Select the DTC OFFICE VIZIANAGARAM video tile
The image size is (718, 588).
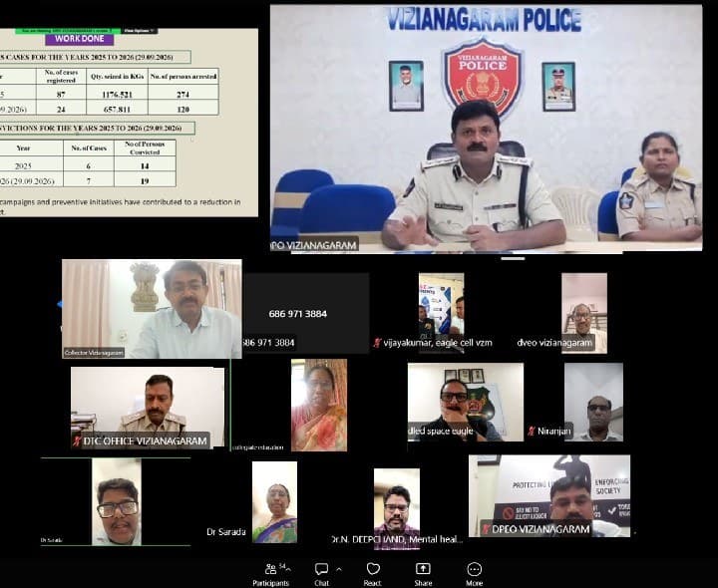(148, 408)
